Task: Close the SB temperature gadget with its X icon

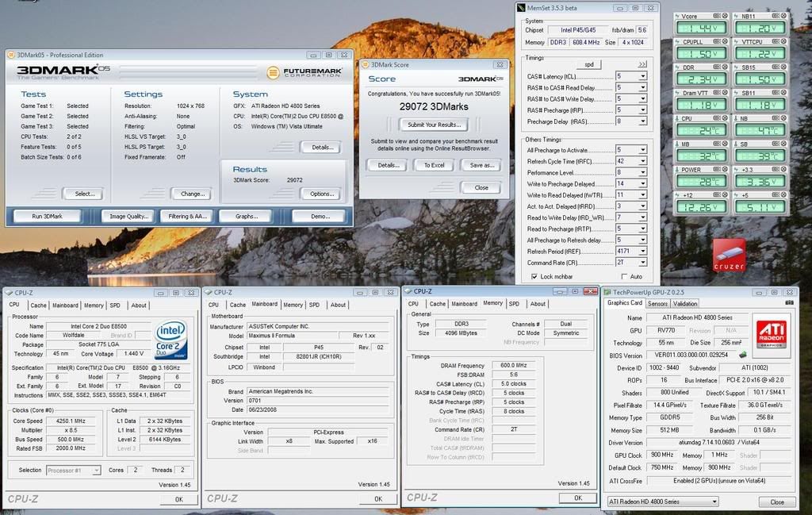Action: [783, 144]
